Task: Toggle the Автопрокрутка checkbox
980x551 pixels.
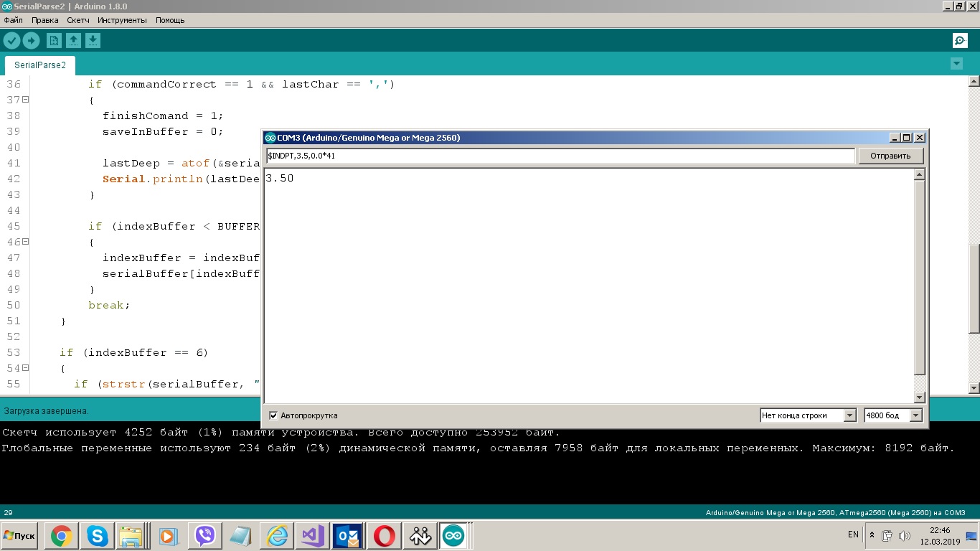Action: 273,415
